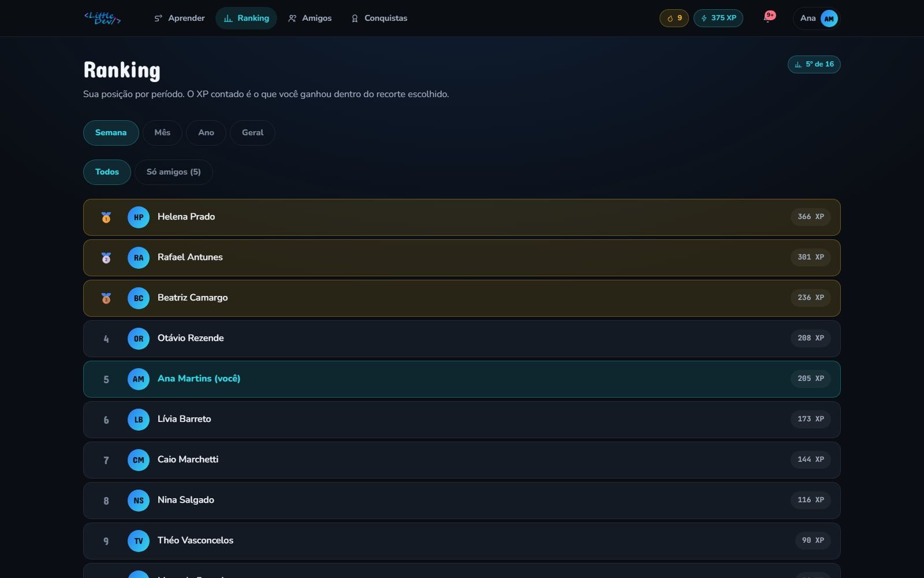This screenshot has height=578, width=924.
Task: Click the OR avatar of Otávio Rezende
Action: (x=139, y=339)
